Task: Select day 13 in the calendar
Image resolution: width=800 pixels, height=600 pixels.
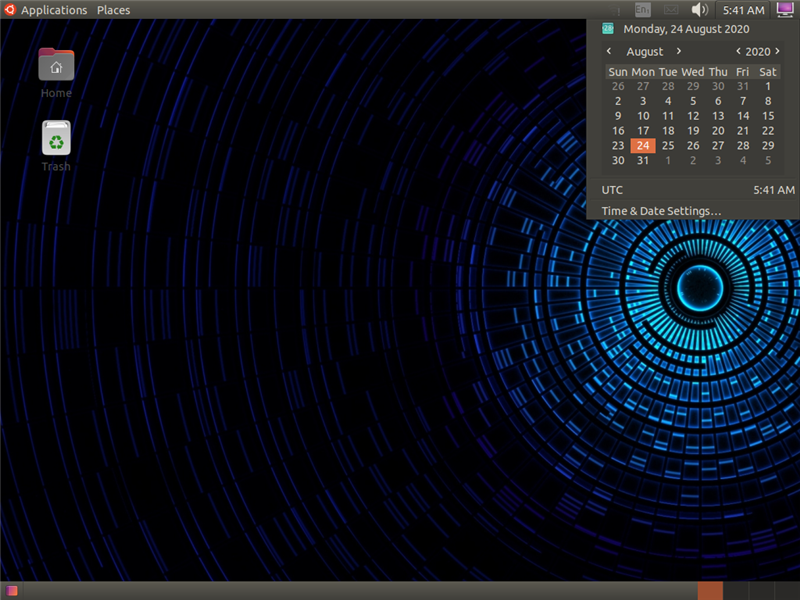Action: pyautogui.click(x=718, y=116)
